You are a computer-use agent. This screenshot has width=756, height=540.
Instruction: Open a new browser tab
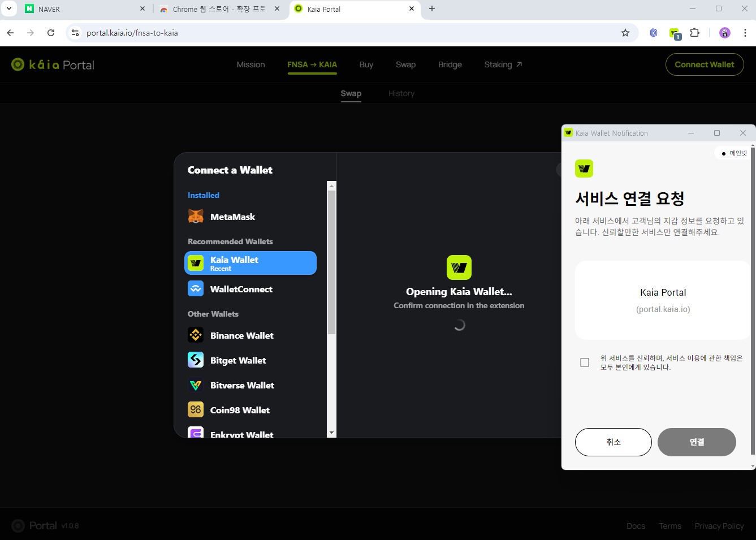(432, 8)
